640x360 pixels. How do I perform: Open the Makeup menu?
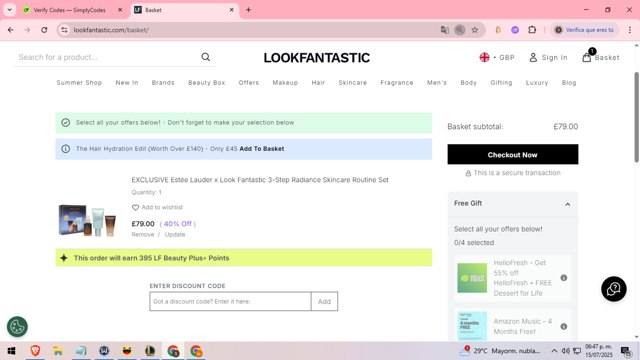click(285, 82)
